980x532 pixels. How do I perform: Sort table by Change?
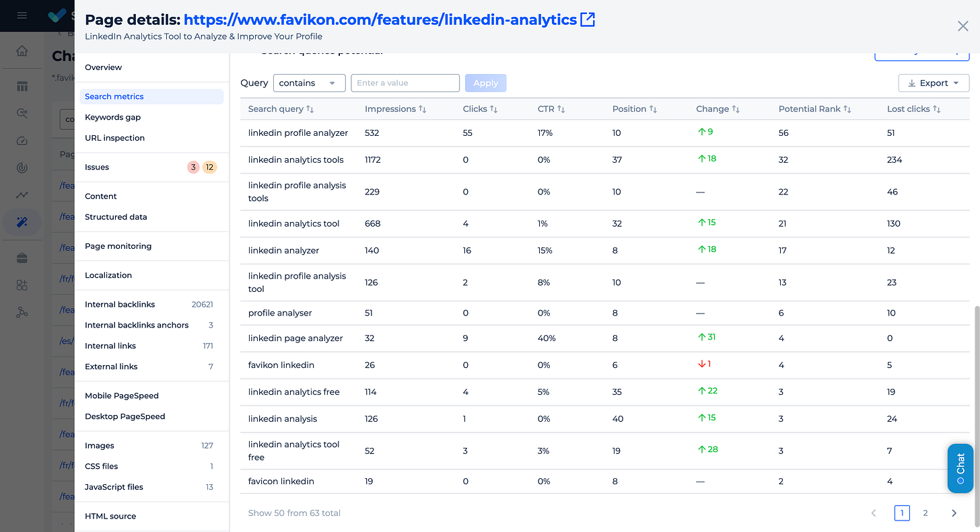(x=736, y=109)
